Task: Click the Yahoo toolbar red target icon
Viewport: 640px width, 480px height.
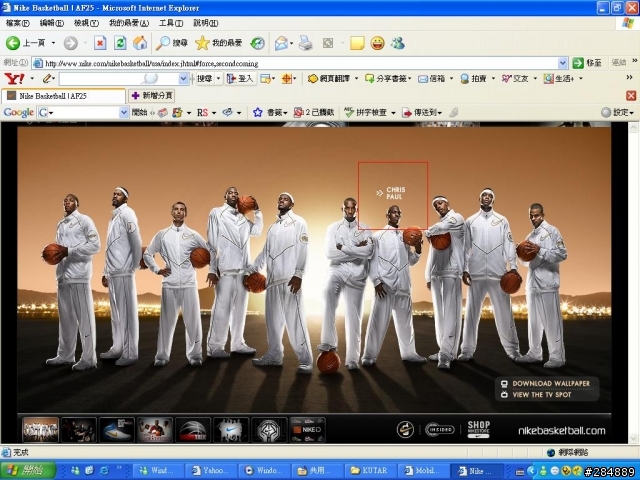Action: click(287, 78)
